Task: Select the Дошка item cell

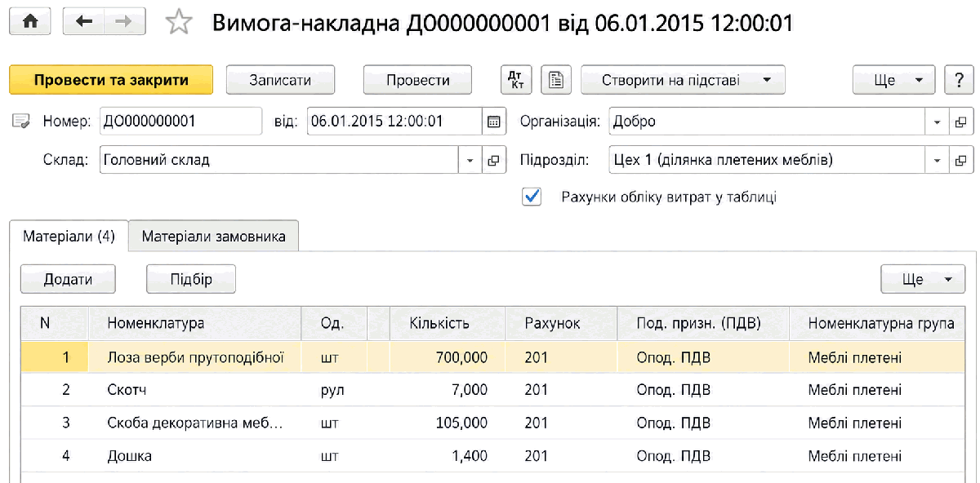Action: (195, 455)
